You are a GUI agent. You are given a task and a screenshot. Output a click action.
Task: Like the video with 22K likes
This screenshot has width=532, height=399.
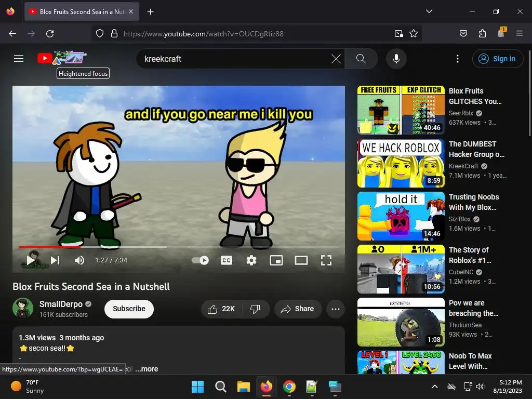(x=221, y=309)
